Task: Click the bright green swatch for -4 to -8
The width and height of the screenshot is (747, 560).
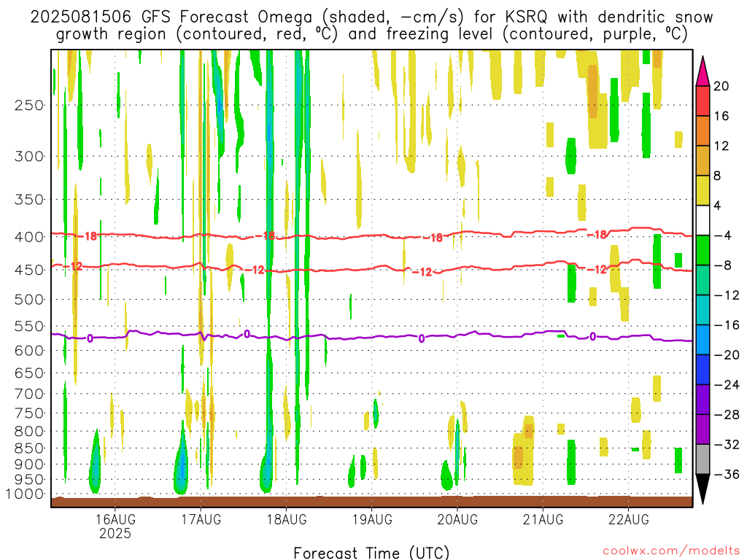Action: tap(703, 251)
